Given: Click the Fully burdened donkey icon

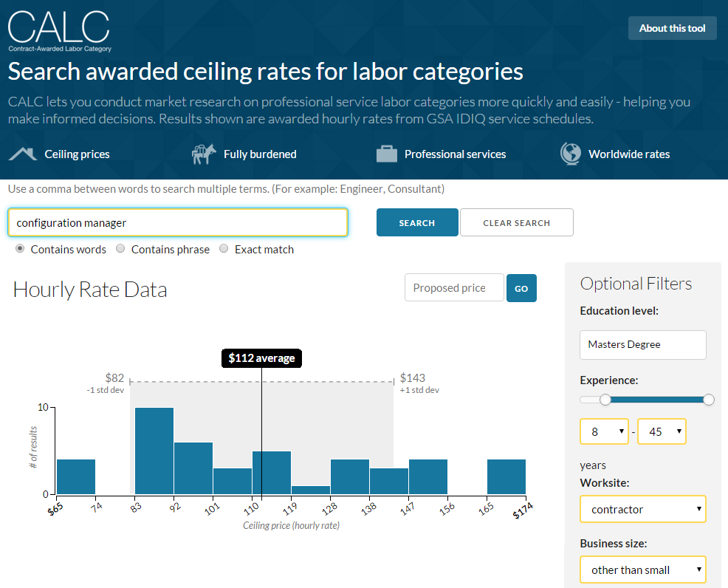Looking at the screenshot, I should click(202, 154).
